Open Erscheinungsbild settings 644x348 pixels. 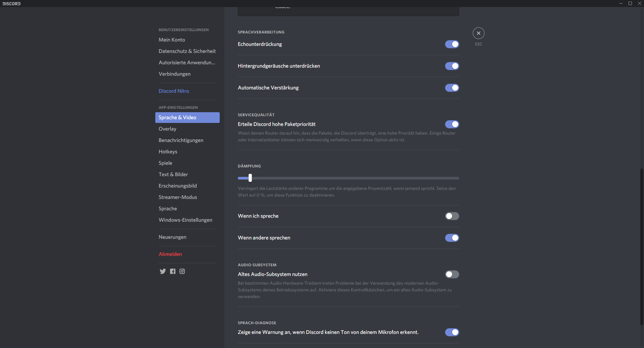187,186
